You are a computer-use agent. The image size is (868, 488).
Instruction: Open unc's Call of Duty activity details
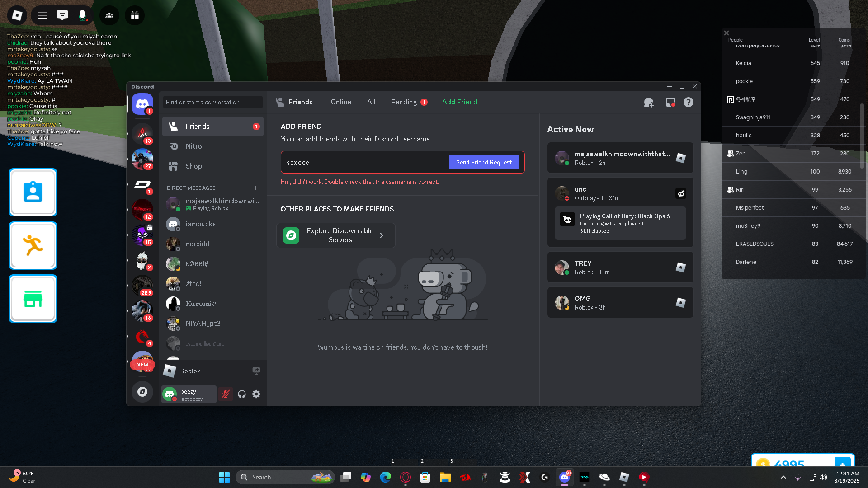point(620,223)
